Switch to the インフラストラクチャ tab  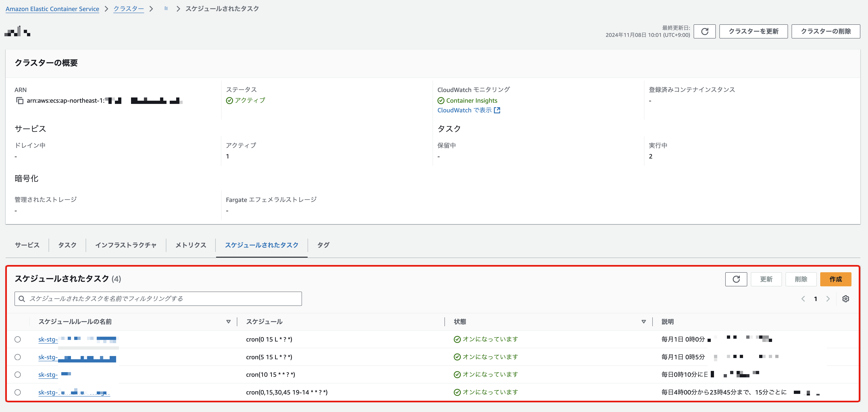[x=126, y=245]
